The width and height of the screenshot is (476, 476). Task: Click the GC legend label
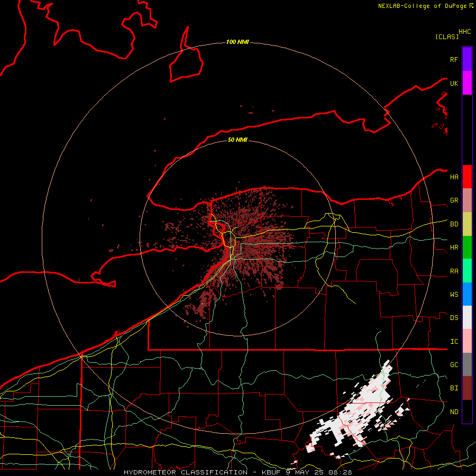coord(454,365)
